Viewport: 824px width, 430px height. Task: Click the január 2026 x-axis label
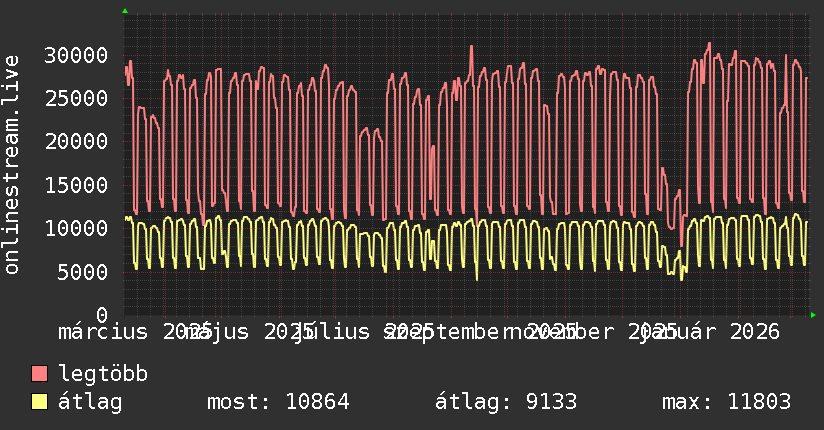710,332
